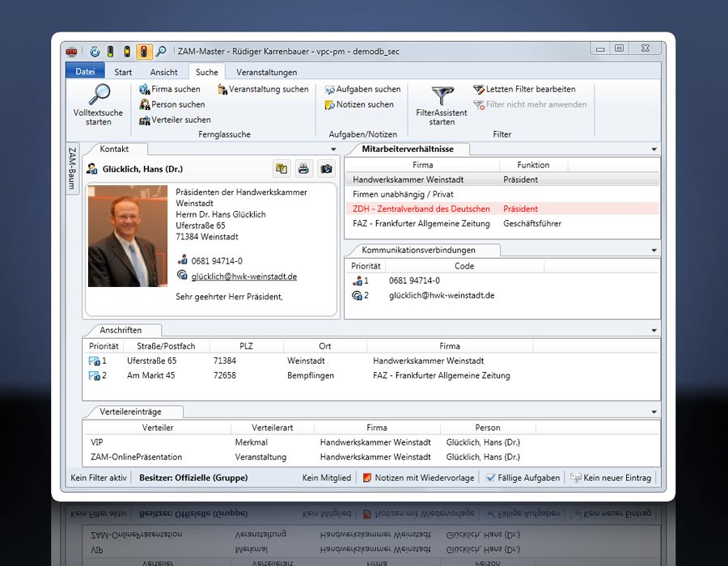Image resolution: width=728 pixels, height=566 pixels.
Task: Click the Veranstaltung suchen icon
Action: [222, 89]
